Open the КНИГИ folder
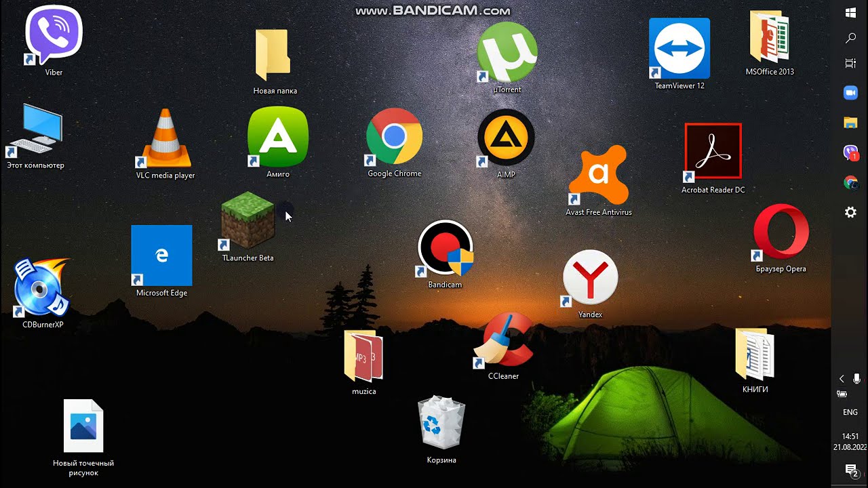 tap(755, 354)
